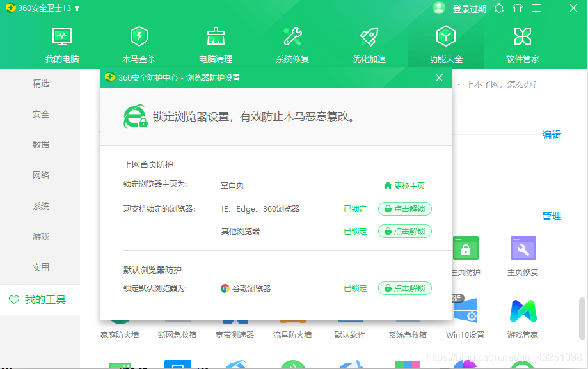Screen dimensions: 588x369
Task: Click 登录过期 login status text
Action: [x=469, y=8]
